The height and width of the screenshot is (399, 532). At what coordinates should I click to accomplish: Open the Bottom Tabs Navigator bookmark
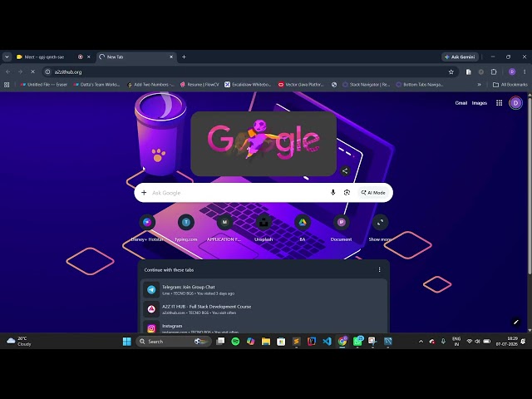click(420, 85)
